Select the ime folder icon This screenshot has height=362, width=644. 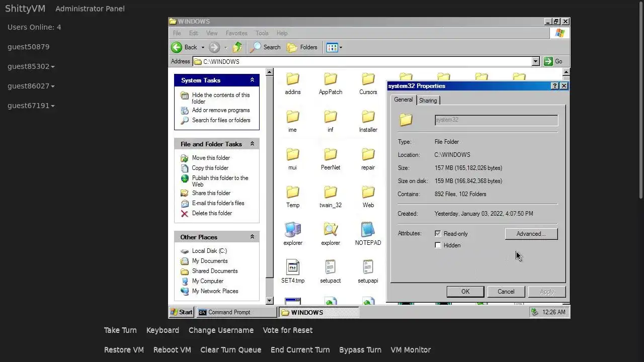292,117
